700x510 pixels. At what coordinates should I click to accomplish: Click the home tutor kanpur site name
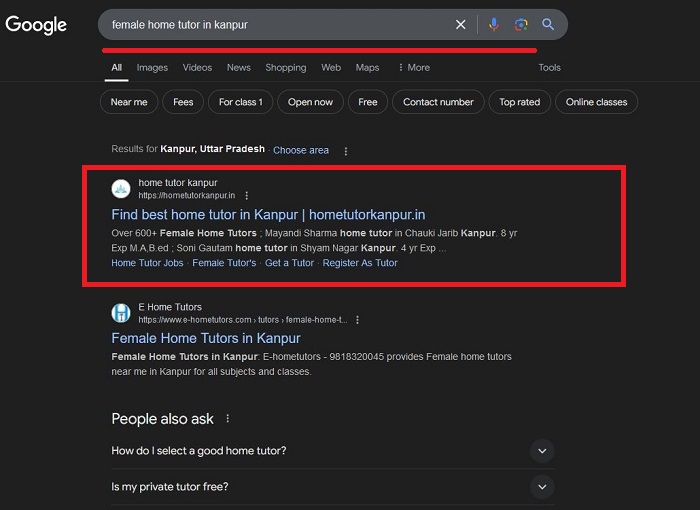point(178,183)
